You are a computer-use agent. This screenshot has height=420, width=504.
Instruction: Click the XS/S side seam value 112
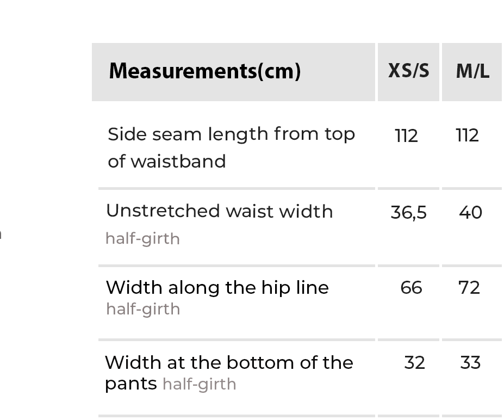pos(406,135)
